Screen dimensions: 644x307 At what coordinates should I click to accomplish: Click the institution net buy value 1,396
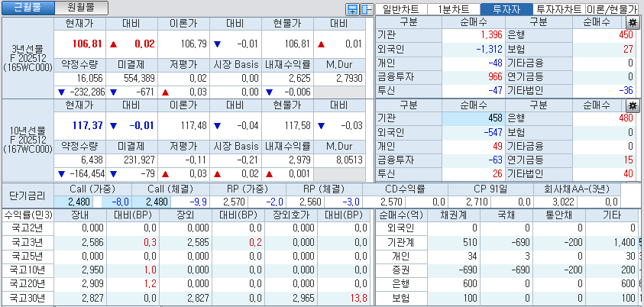pos(492,35)
